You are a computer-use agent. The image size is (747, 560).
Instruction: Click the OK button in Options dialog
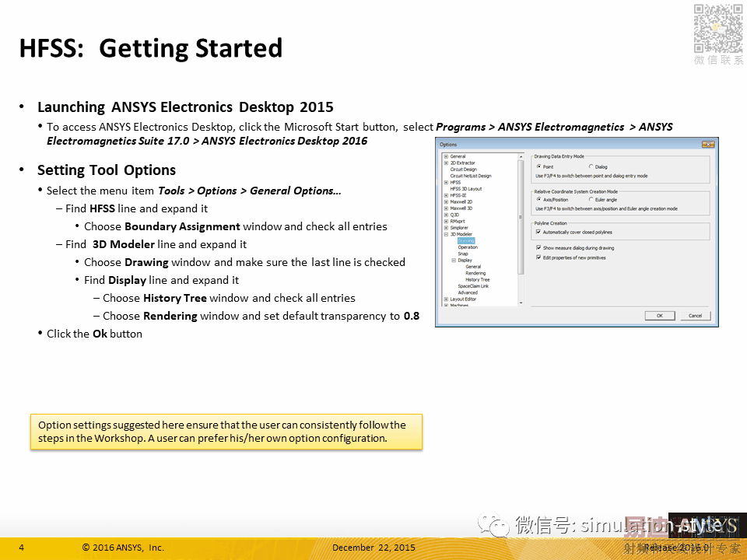pyautogui.click(x=659, y=316)
